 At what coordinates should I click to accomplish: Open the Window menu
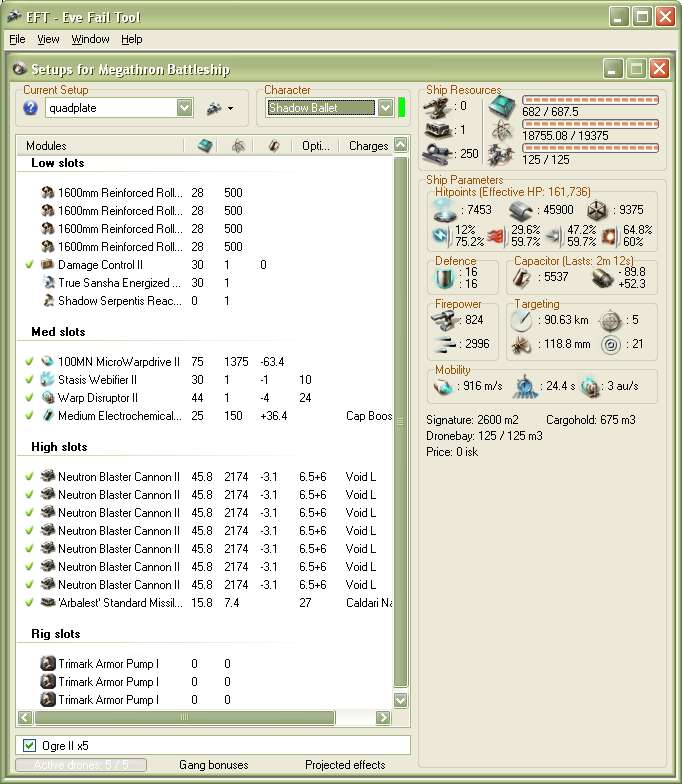[90, 39]
